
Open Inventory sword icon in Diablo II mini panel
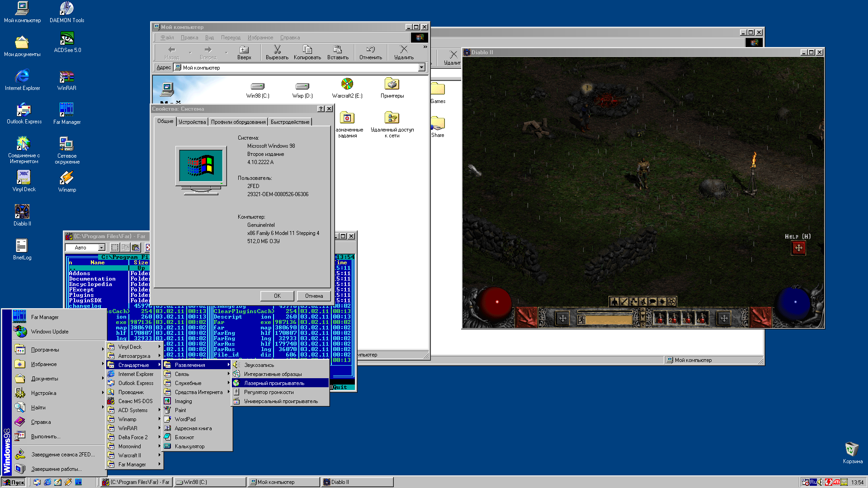pos(624,301)
